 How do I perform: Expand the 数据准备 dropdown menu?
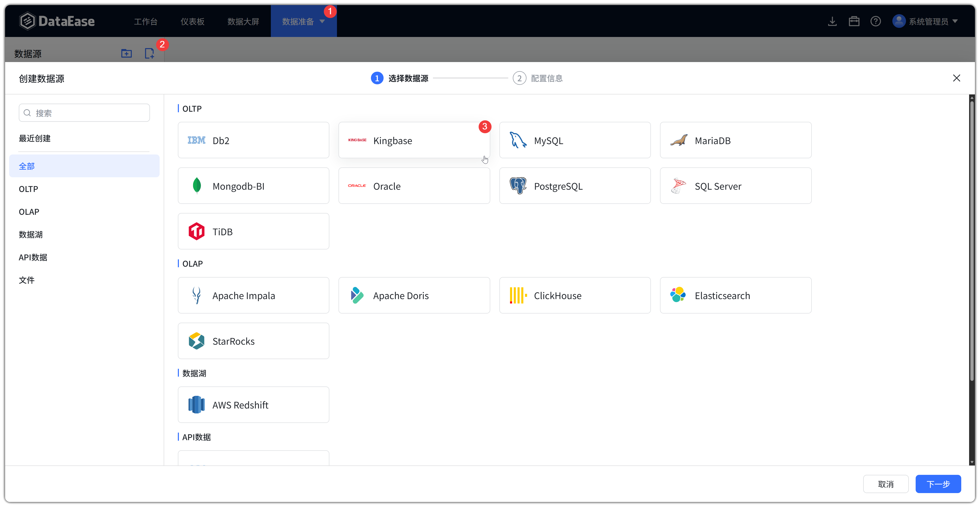[304, 21]
